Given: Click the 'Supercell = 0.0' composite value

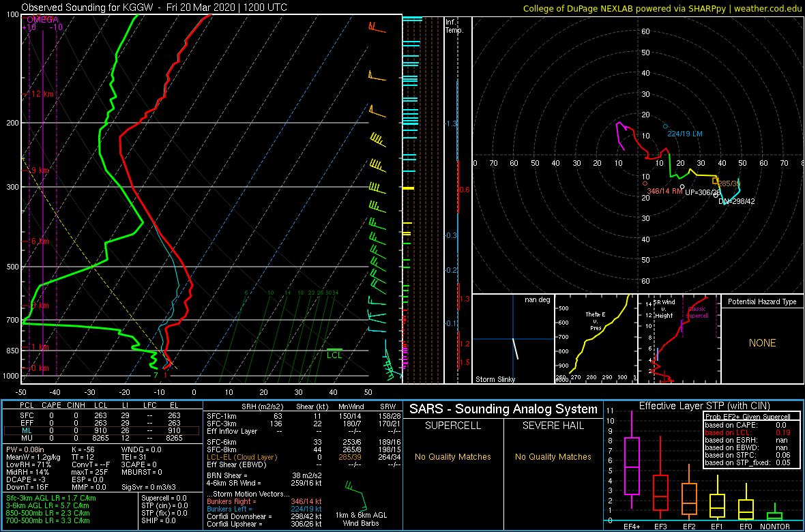Looking at the screenshot, I should pyautogui.click(x=164, y=499).
